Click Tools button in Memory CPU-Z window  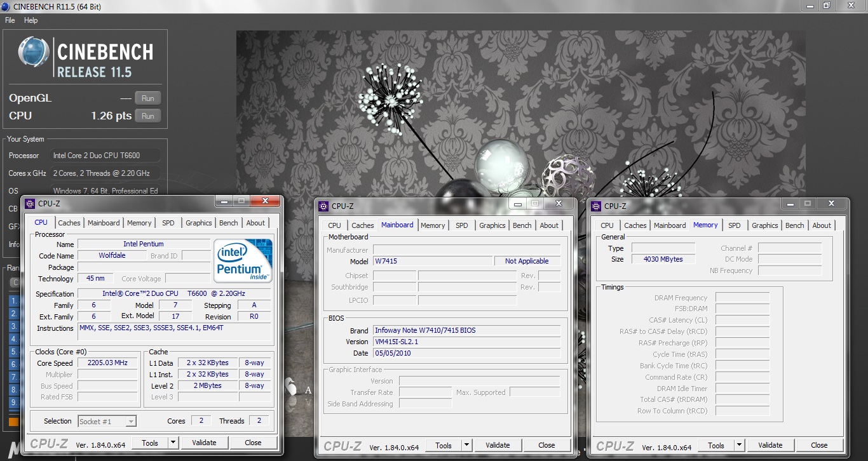point(716,445)
